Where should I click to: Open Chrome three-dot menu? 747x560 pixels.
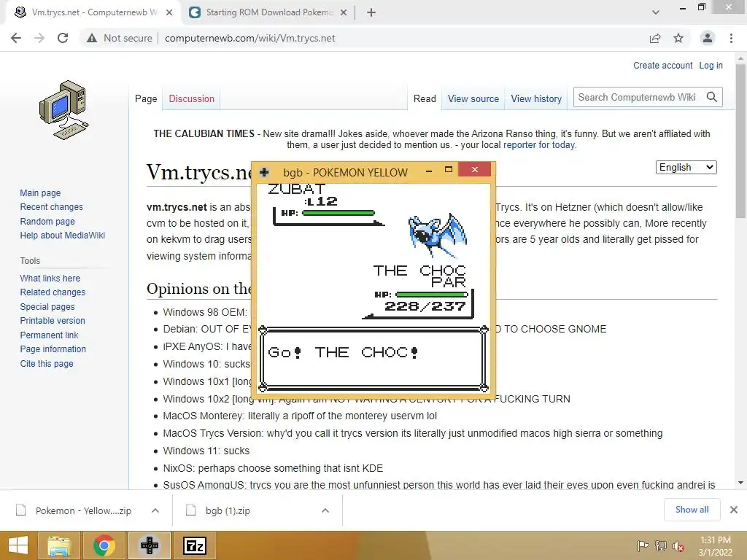731,38
